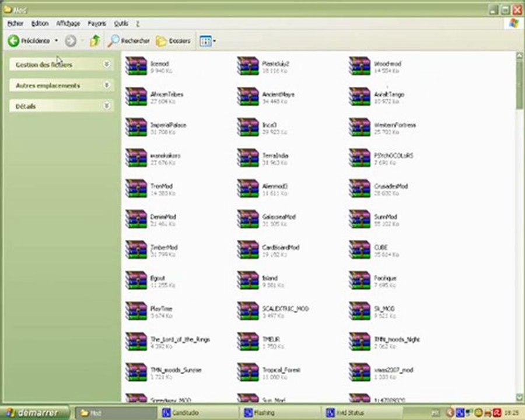
Task: Select the Island archive icon
Action: pyautogui.click(x=248, y=281)
